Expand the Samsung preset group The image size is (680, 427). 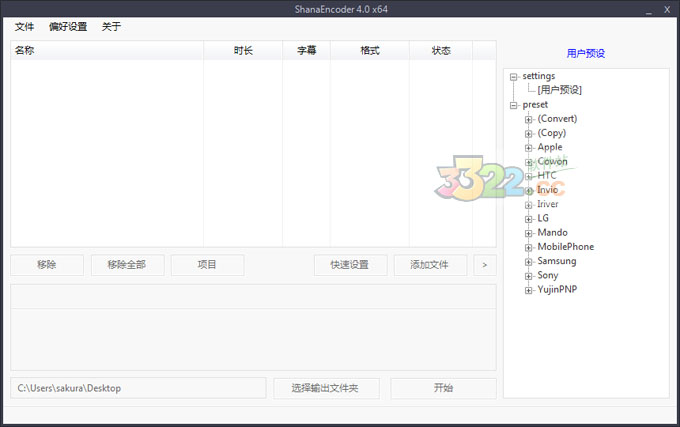pyautogui.click(x=528, y=262)
